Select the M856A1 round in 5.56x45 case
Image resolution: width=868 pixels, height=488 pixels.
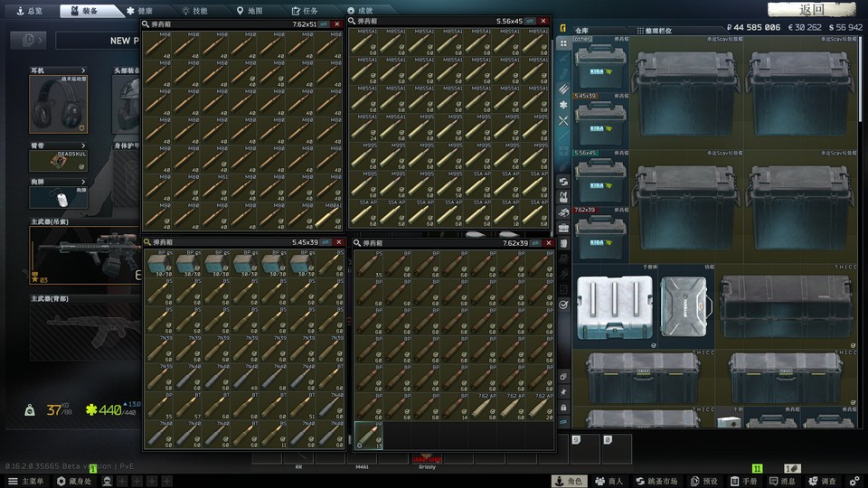point(392,127)
